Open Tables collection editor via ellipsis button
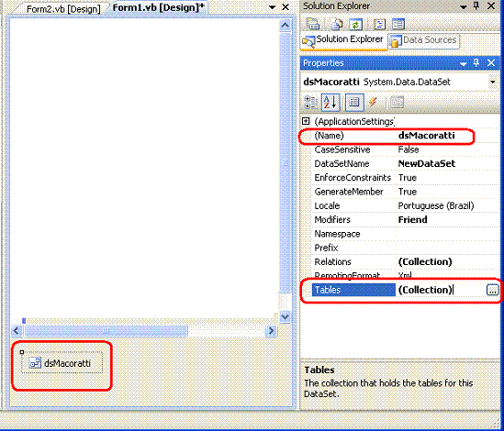The width and height of the screenshot is (504, 431). click(x=492, y=290)
